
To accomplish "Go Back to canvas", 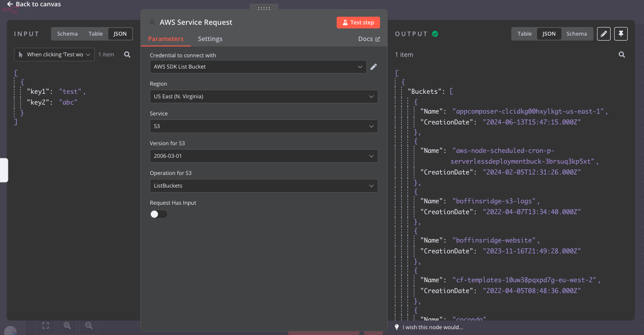I will click(34, 4).
